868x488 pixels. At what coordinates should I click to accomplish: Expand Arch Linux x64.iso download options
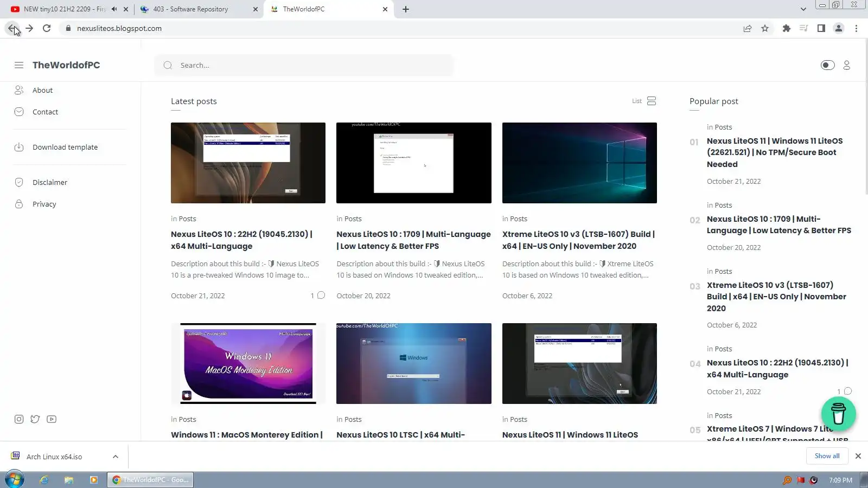(x=116, y=457)
